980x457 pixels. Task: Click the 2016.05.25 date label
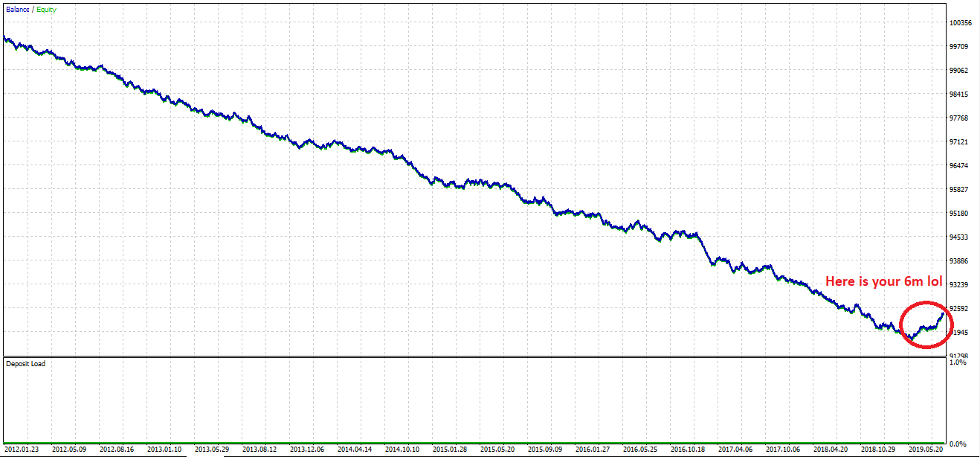(642, 450)
